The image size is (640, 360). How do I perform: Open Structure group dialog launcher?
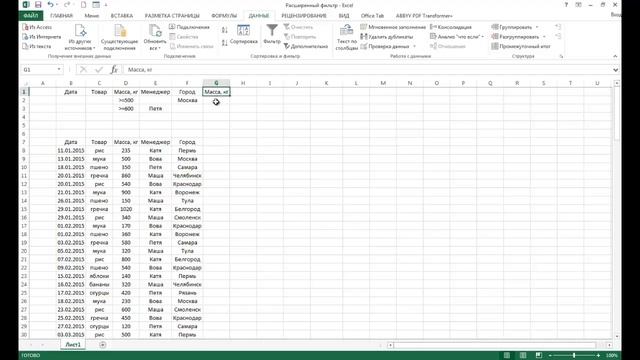[x=561, y=56]
